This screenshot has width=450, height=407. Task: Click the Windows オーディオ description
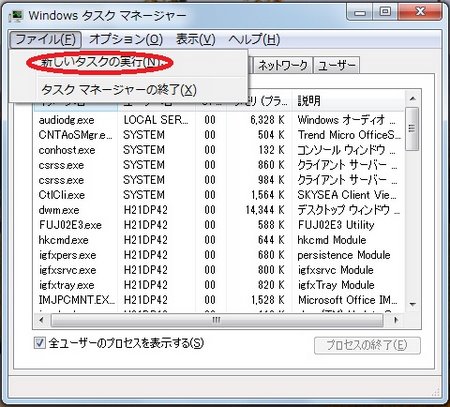(347, 120)
